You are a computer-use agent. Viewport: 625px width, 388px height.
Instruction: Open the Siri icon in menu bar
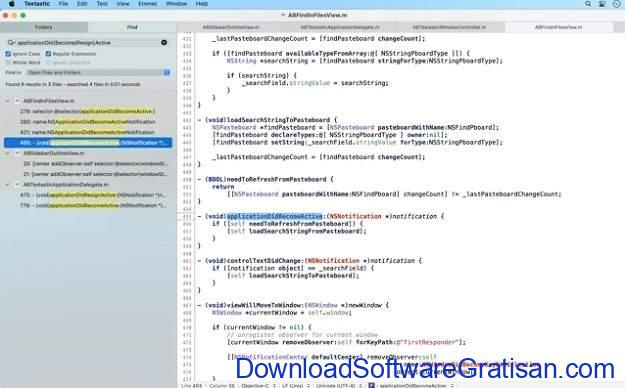click(616, 4)
